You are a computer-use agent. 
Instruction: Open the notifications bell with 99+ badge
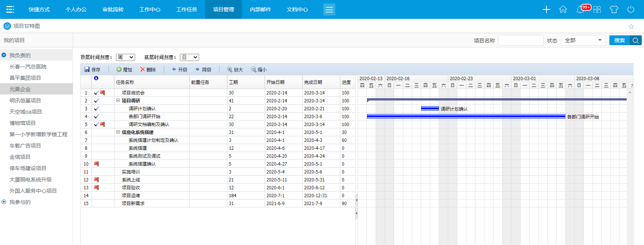(580, 9)
